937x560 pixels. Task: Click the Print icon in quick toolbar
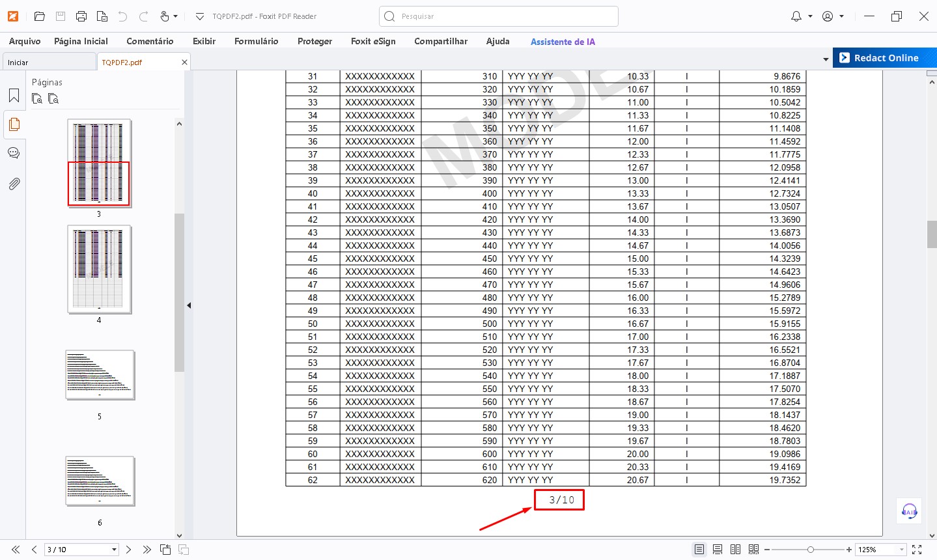pyautogui.click(x=81, y=16)
